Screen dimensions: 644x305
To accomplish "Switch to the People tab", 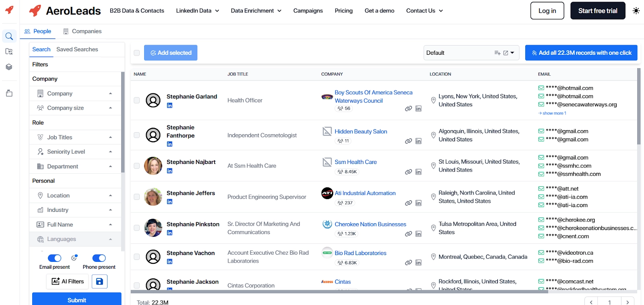I will pyautogui.click(x=38, y=31).
